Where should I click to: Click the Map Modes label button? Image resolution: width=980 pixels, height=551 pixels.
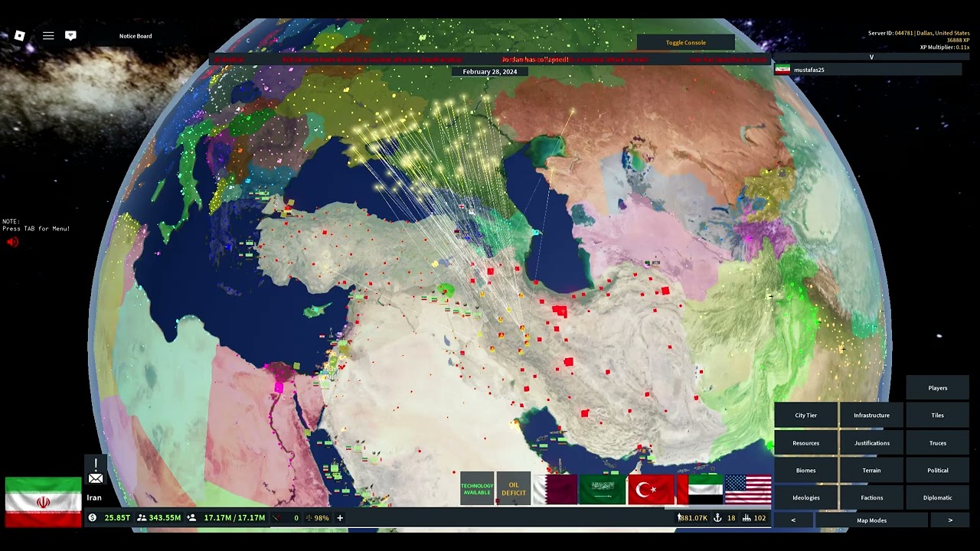(x=871, y=520)
